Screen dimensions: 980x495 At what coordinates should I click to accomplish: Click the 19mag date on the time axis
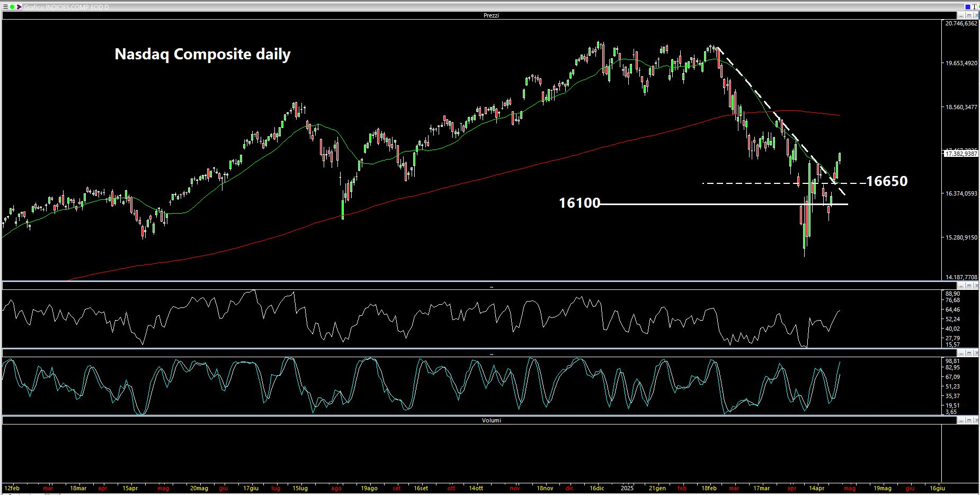882,488
